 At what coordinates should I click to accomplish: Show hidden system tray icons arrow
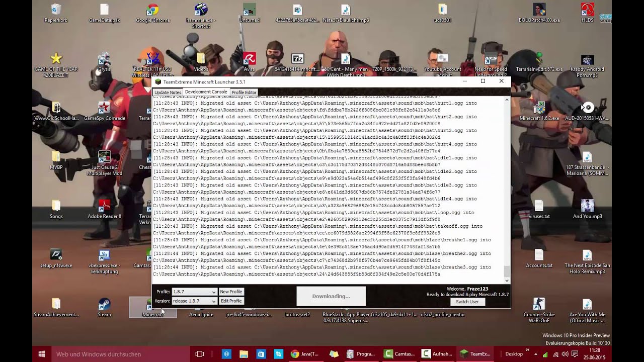536,354
